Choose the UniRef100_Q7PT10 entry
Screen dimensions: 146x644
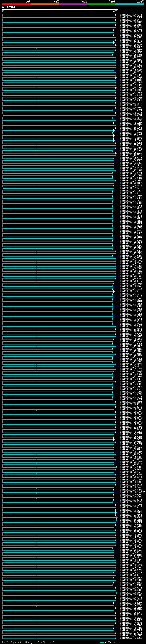(x=131, y=563)
